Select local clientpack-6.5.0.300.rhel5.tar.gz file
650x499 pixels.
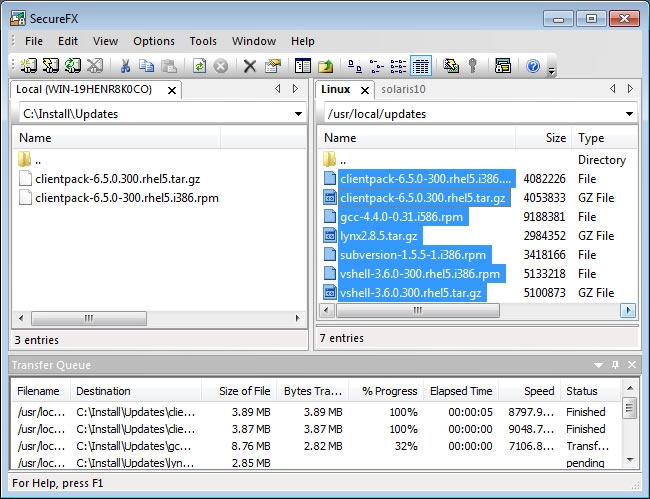tap(118, 179)
